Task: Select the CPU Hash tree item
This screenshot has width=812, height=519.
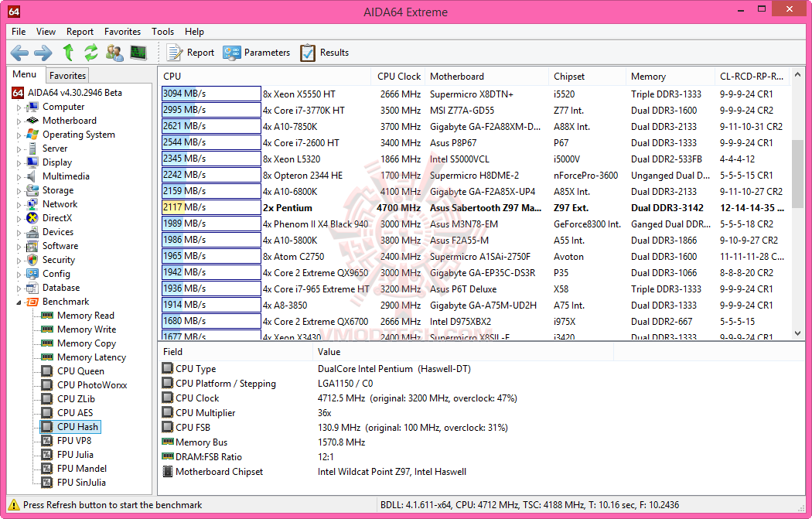Action: coord(70,427)
